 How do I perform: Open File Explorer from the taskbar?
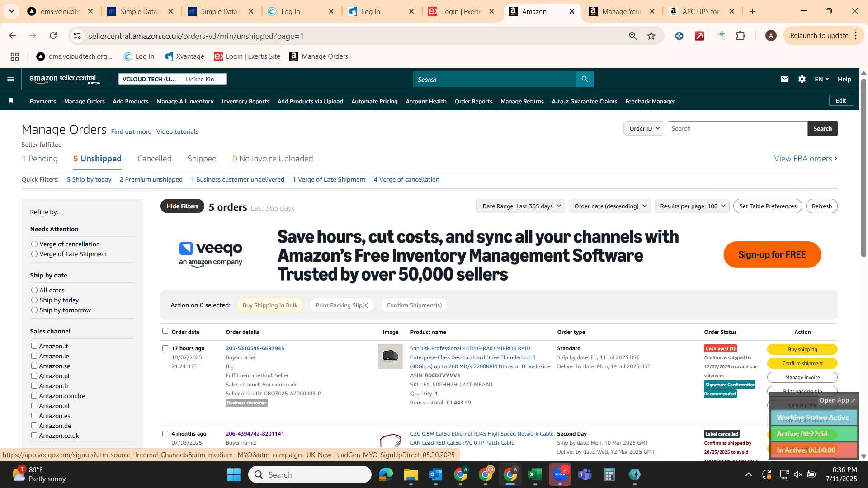pos(410,474)
